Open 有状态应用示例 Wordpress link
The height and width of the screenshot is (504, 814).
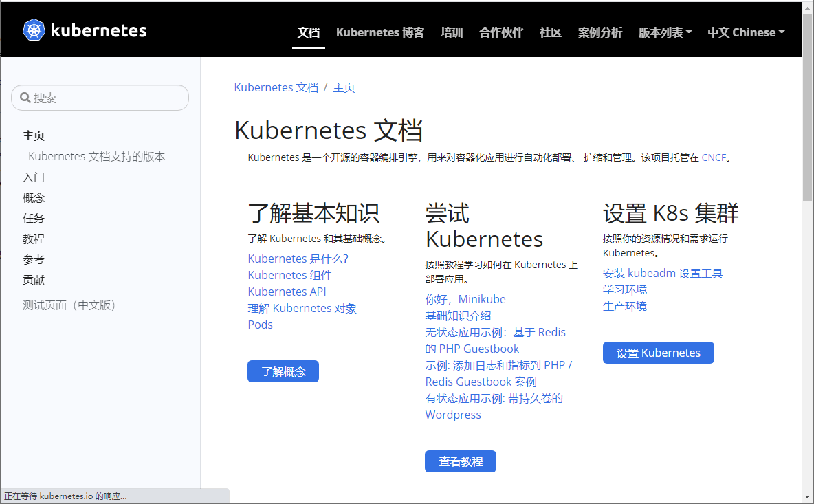pos(494,406)
